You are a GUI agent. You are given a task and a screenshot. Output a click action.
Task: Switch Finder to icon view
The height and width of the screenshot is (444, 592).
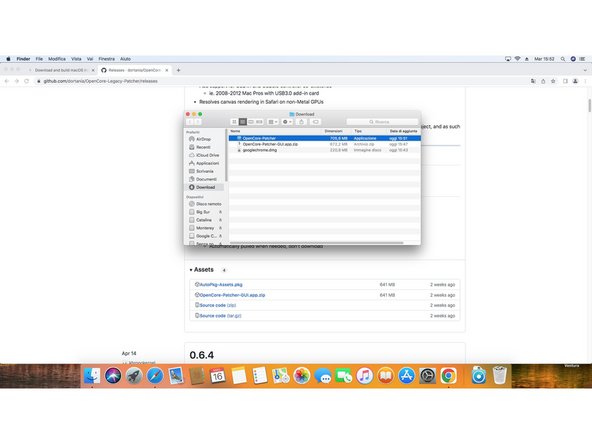click(x=234, y=122)
